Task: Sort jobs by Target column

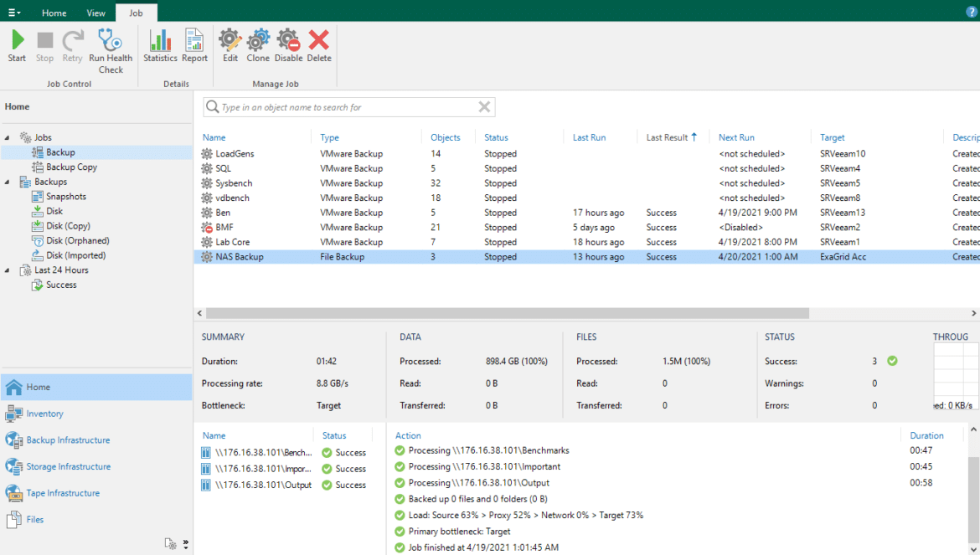Action: [x=832, y=137]
